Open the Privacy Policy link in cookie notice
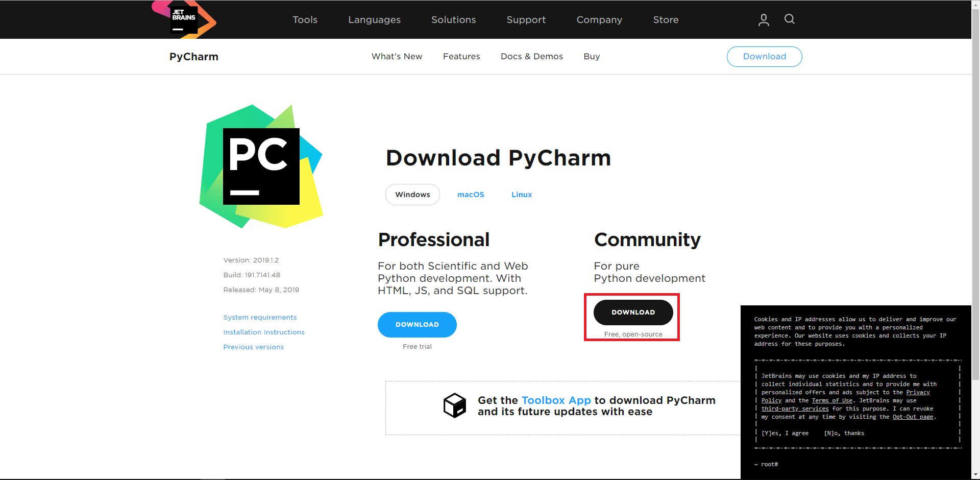The height and width of the screenshot is (480, 980). pyautogui.click(x=918, y=392)
